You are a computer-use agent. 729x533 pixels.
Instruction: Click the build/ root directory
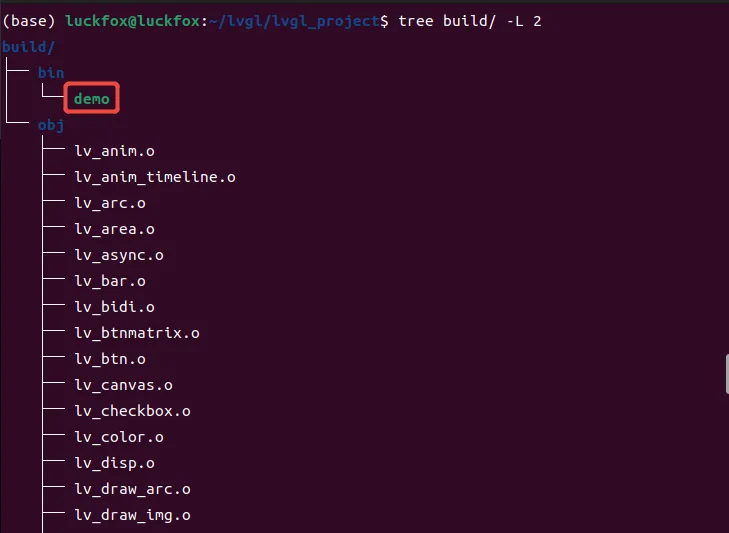pos(28,47)
